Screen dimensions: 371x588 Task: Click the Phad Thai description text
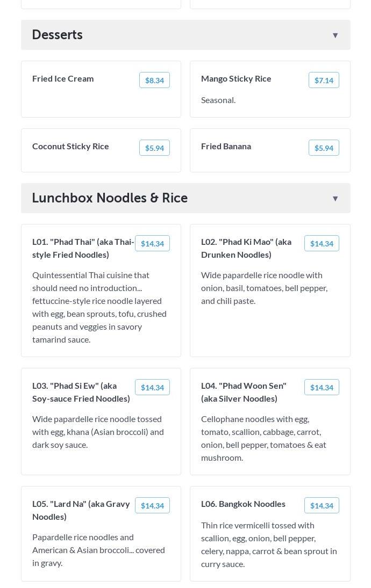[x=99, y=307]
